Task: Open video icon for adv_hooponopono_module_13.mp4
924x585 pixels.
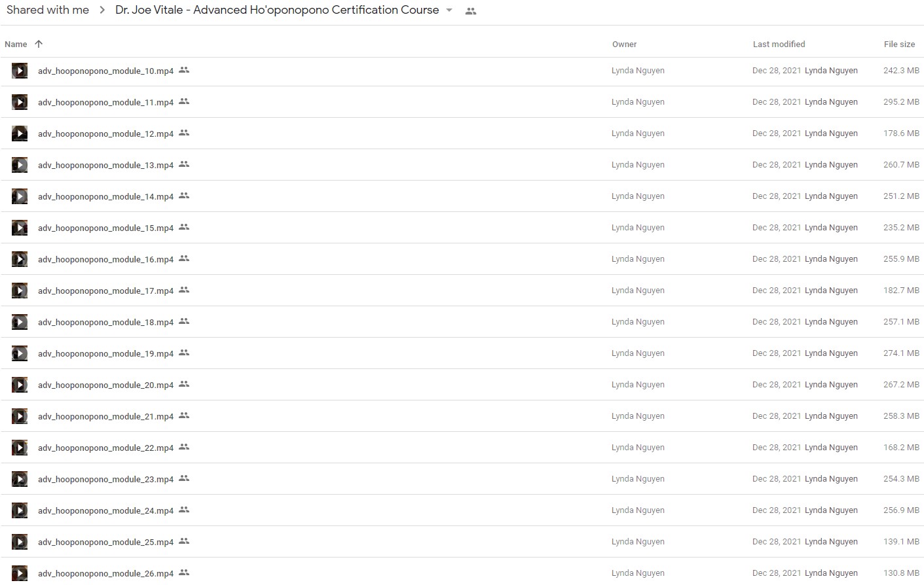Action: (20, 165)
